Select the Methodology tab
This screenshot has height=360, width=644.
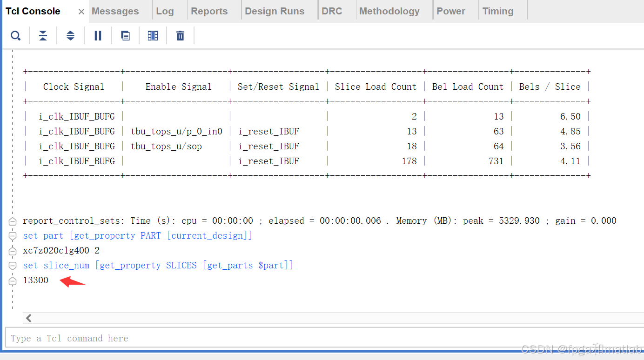coord(389,10)
